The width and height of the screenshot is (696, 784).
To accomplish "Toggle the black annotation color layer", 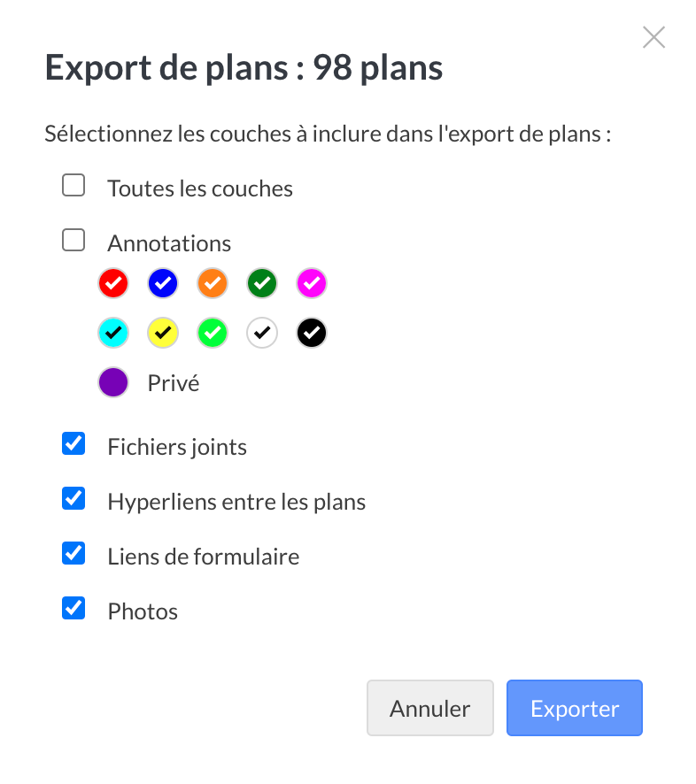I will [x=312, y=334].
